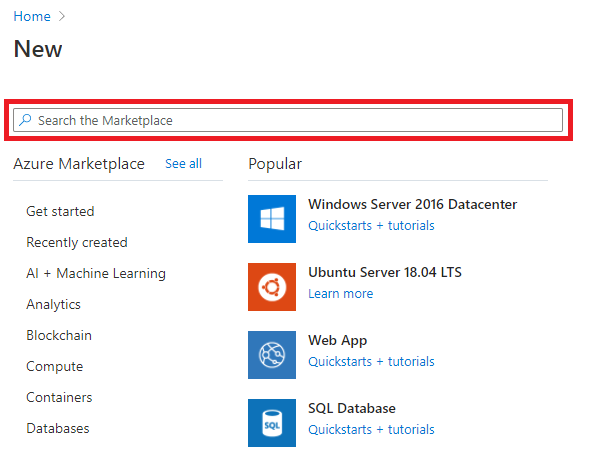Click the Windows Server 2016 Datacenter icon
This screenshot has height=449, width=592.
point(272,219)
